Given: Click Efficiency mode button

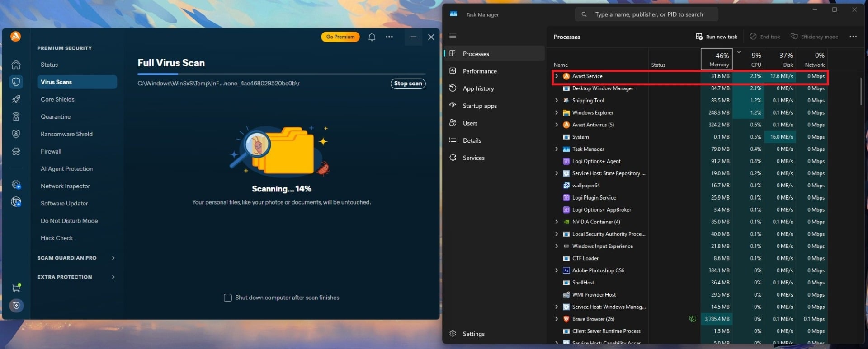Looking at the screenshot, I should click(814, 37).
